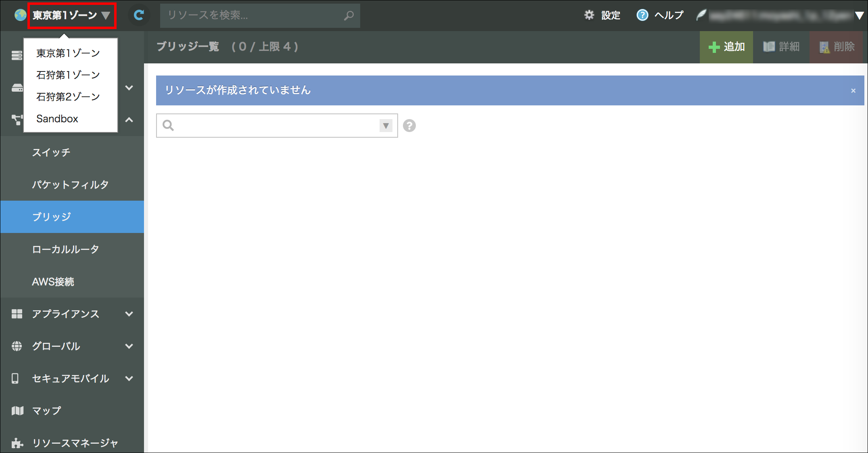Open the filter box dropdown arrow
This screenshot has width=868, height=453.
386,126
